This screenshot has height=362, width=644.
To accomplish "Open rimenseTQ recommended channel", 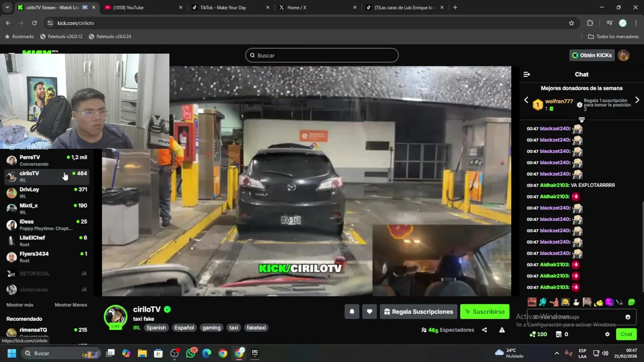I will point(47,332).
